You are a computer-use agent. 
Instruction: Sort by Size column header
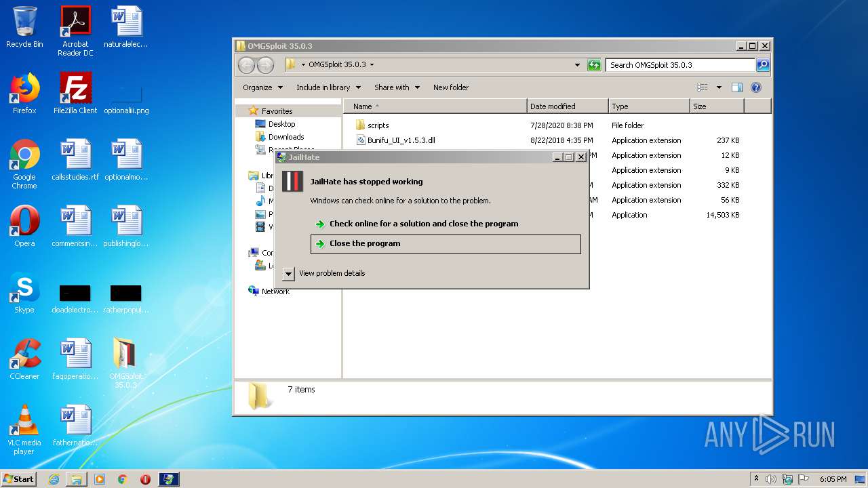(717, 106)
